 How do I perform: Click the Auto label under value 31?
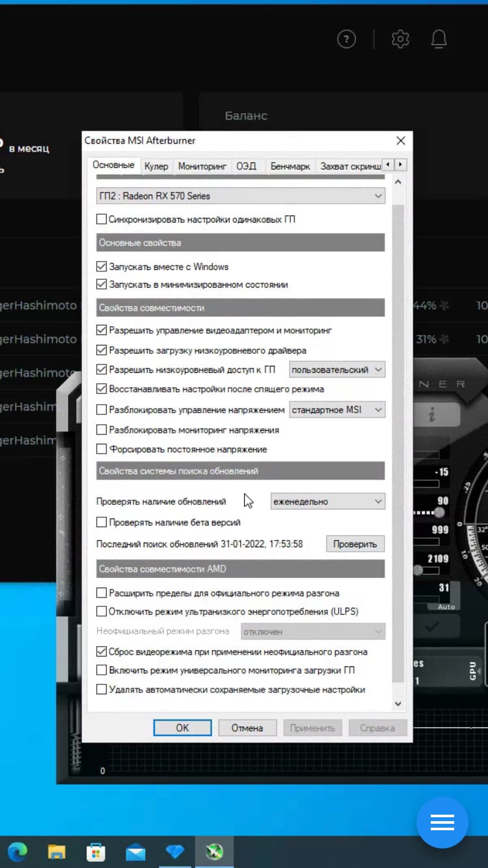click(446, 606)
